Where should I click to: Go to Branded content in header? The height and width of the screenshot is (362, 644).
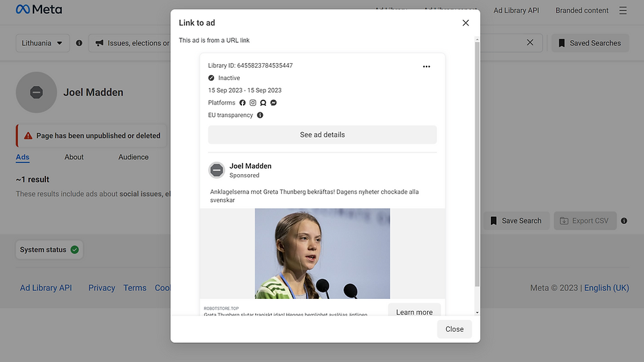(x=582, y=11)
